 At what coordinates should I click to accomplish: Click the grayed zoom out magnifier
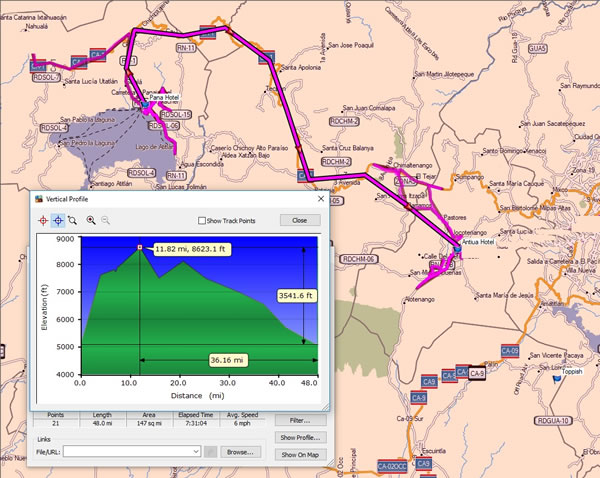[105, 220]
